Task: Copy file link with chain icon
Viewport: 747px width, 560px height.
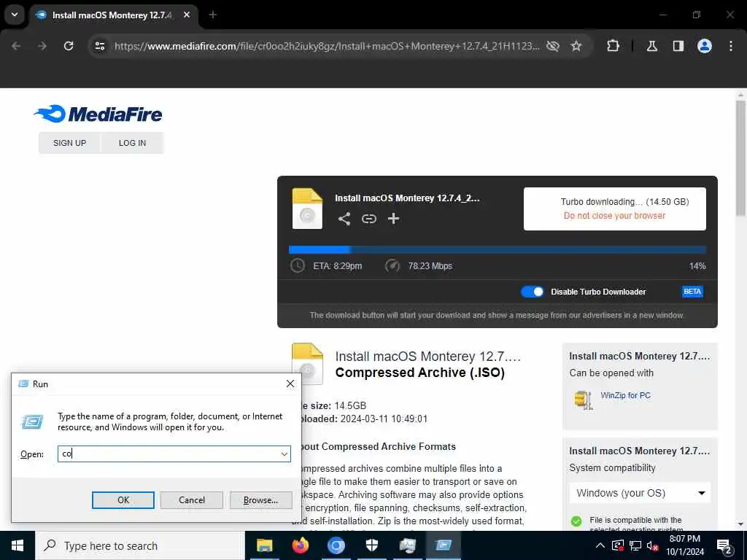Action: coord(368,219)
